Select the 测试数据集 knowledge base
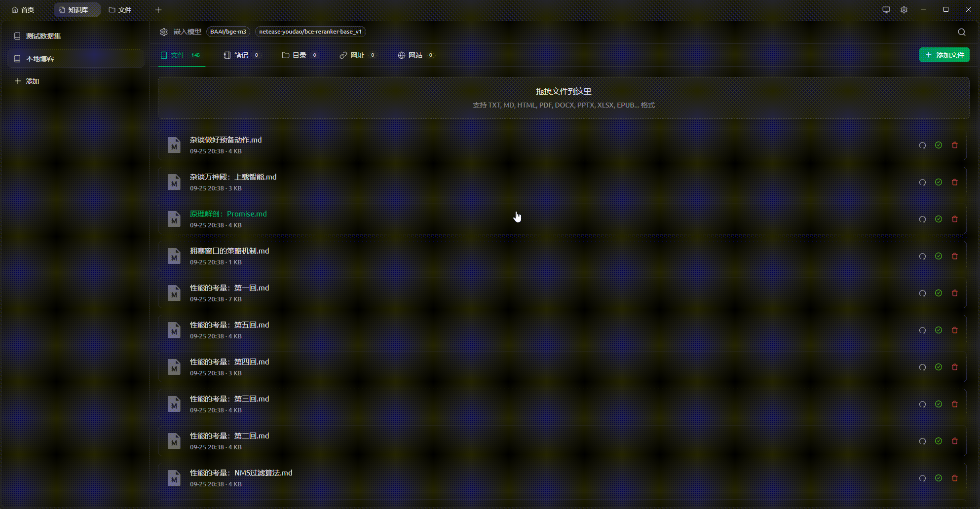Viewport: 980px width, 509px height. [x=43, y=36]
